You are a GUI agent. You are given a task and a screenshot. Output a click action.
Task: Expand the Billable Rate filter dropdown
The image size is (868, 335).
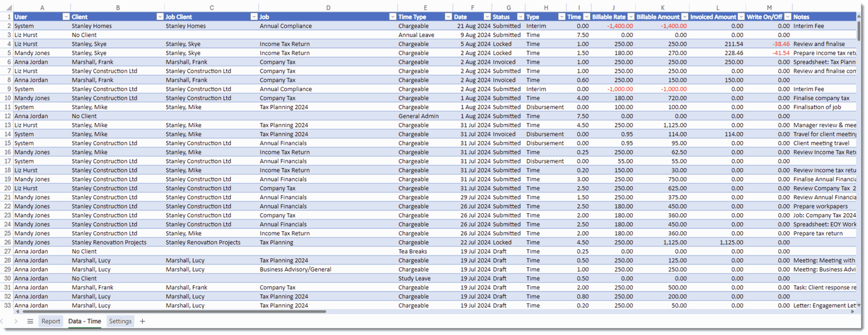coord(631,17)
